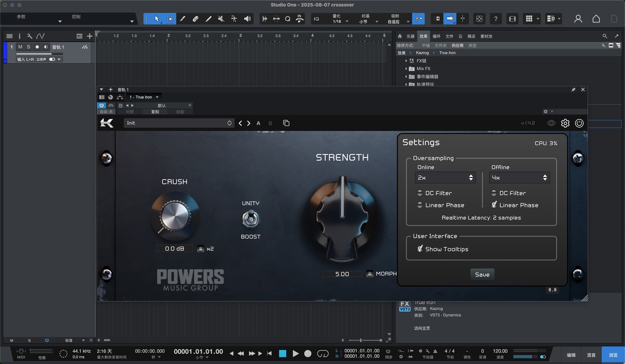The image size is (625, 364).
Task: Open the track list wrench options
Action: point(30,36)
